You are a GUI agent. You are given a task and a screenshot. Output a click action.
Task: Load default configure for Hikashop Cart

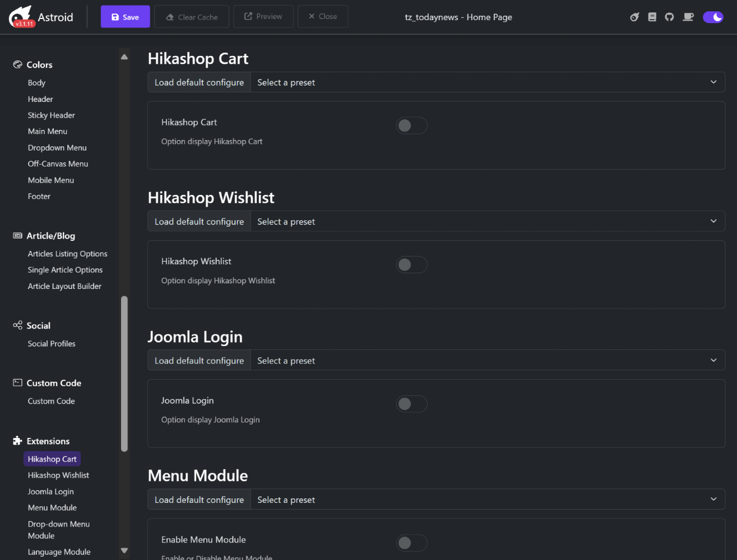coord(199,82)
